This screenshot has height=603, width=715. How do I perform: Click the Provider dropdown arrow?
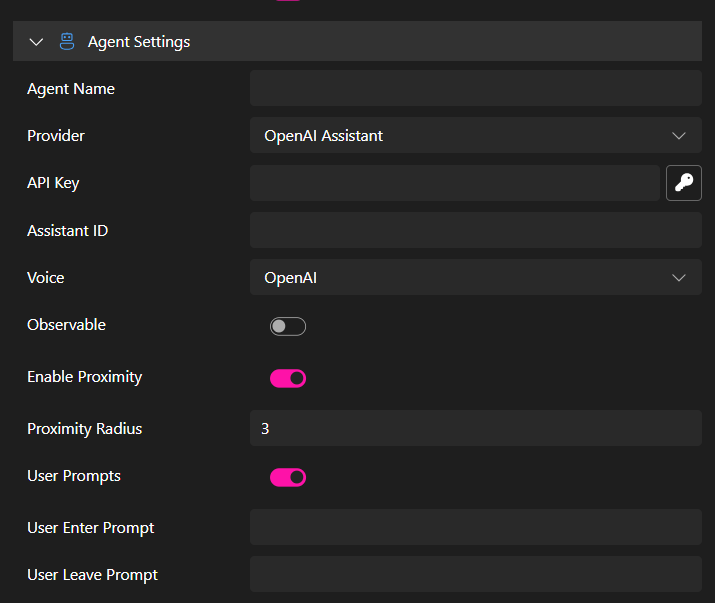679,136
